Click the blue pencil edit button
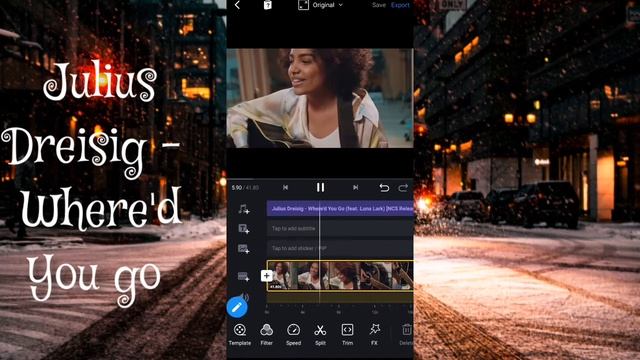This screenshot has width=640, height=360. 237,308
